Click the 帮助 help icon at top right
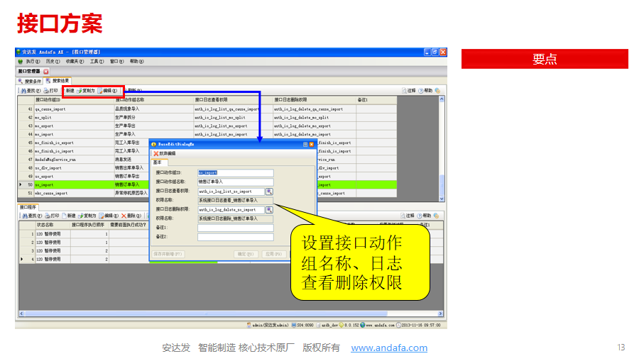The image size is (644, 361). click(x=421, y=91)
